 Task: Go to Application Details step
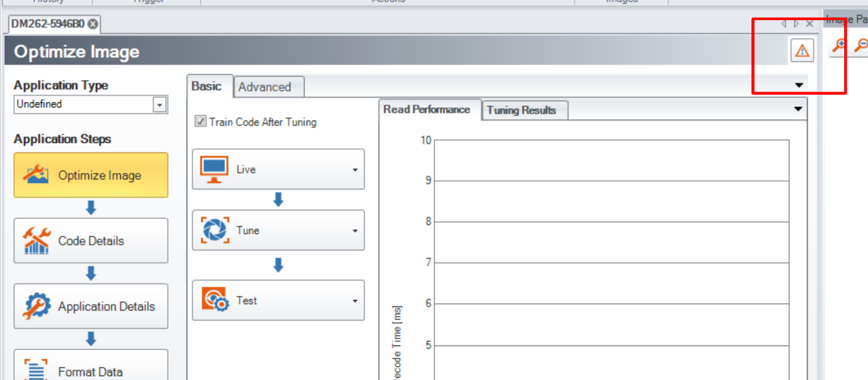91,306
